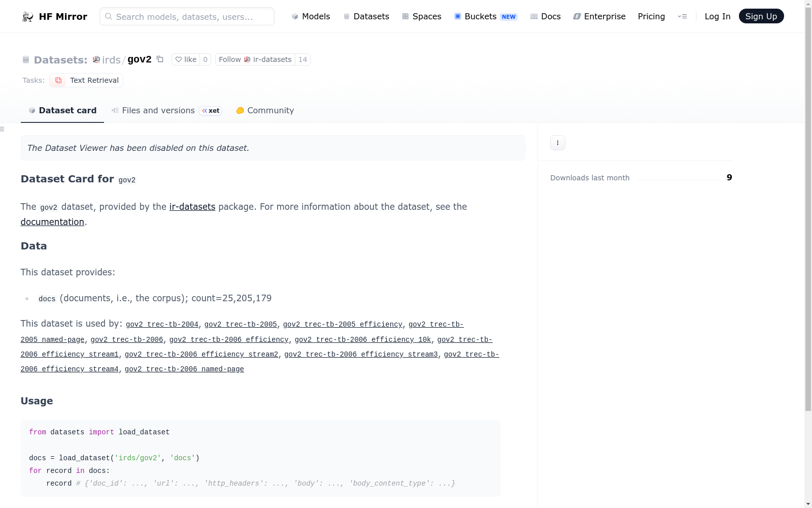Click the Data heading

pos(33,246)
